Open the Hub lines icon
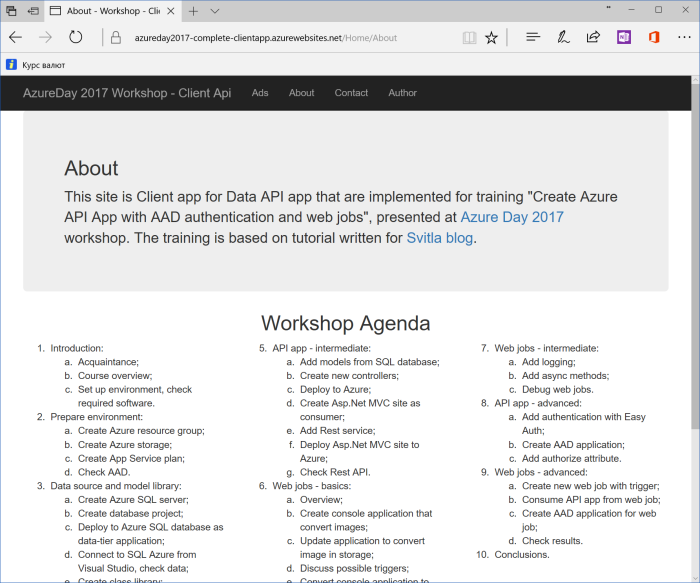Viewport: 700px width, 583px height. [533, 37]
